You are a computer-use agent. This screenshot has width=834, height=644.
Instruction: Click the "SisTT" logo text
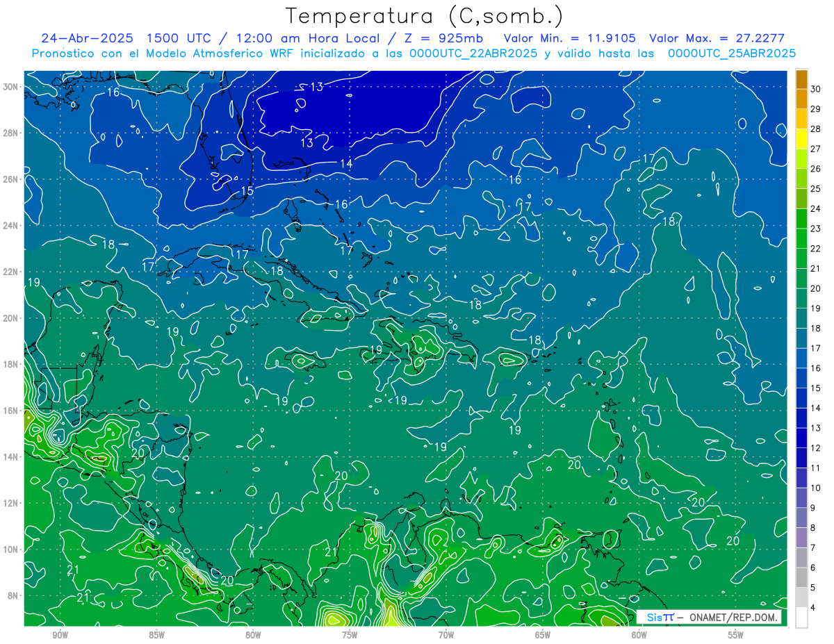[660, 617]
